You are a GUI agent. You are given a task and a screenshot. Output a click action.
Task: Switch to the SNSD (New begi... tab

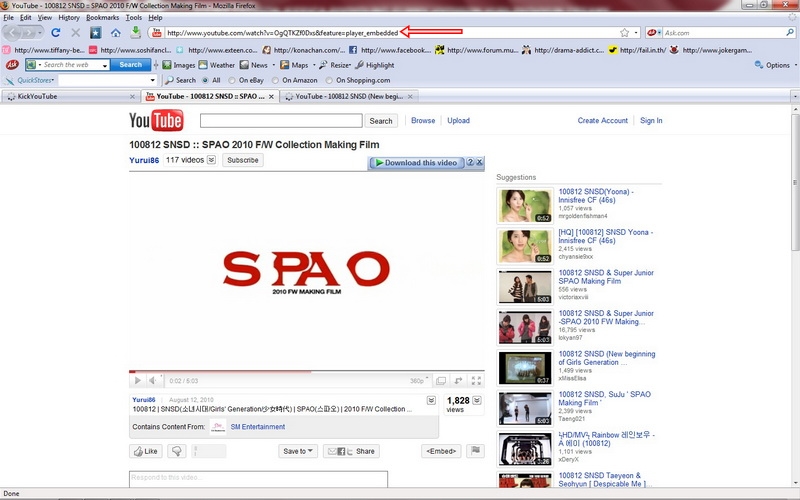coord(349,96)
